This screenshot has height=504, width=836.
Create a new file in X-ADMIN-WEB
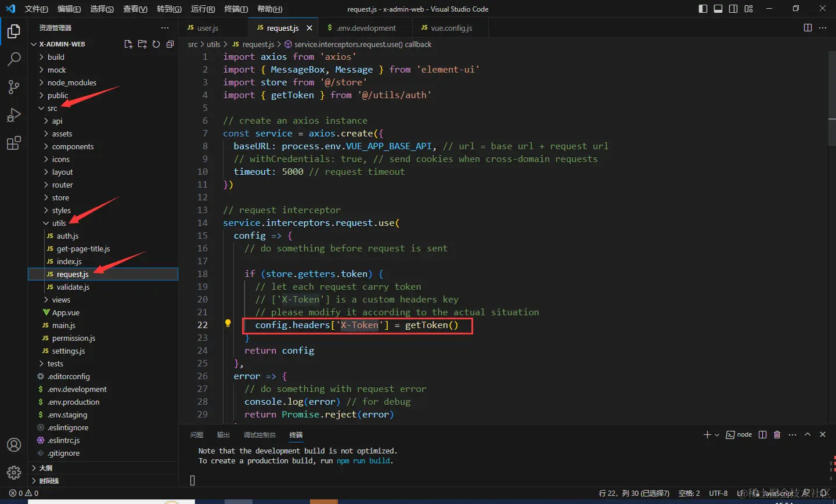click(128, 44)
